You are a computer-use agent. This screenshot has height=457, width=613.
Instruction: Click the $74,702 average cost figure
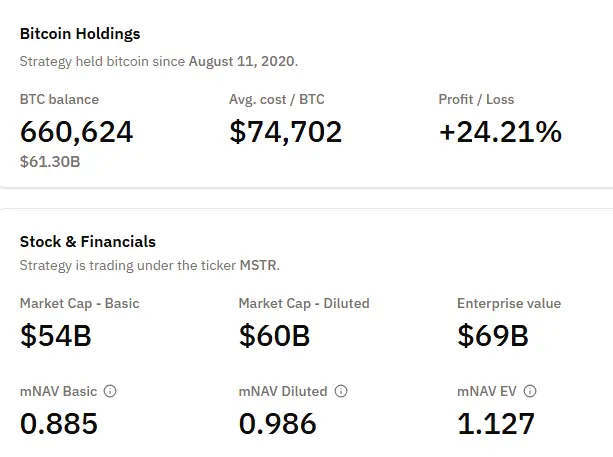285,131
